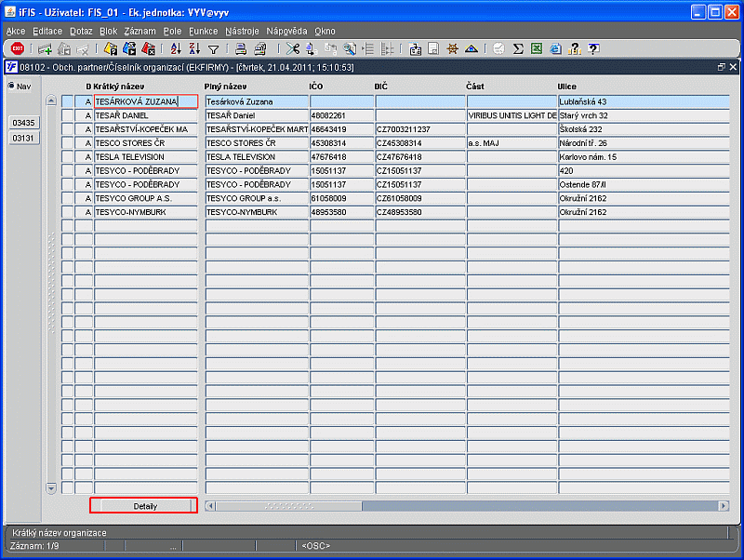Click the CZ7003211237 DIČ cell
Screen dimensions: 744x560
coord(420,129)
